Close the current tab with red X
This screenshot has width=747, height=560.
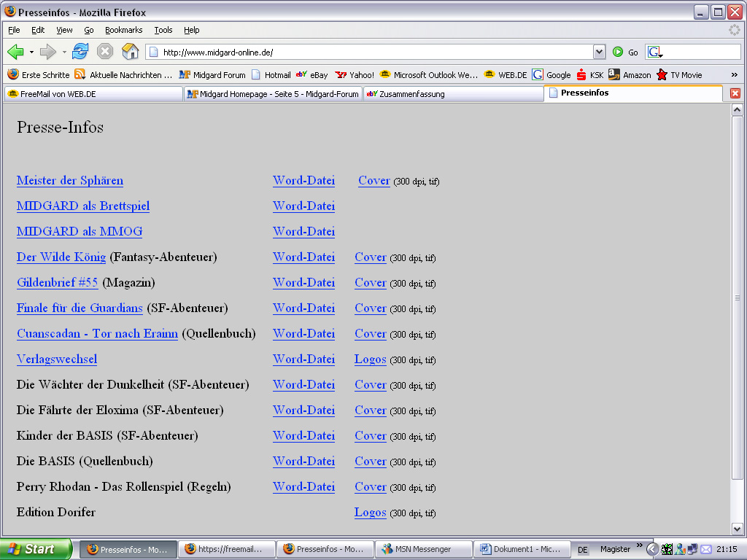coord(735,93)
